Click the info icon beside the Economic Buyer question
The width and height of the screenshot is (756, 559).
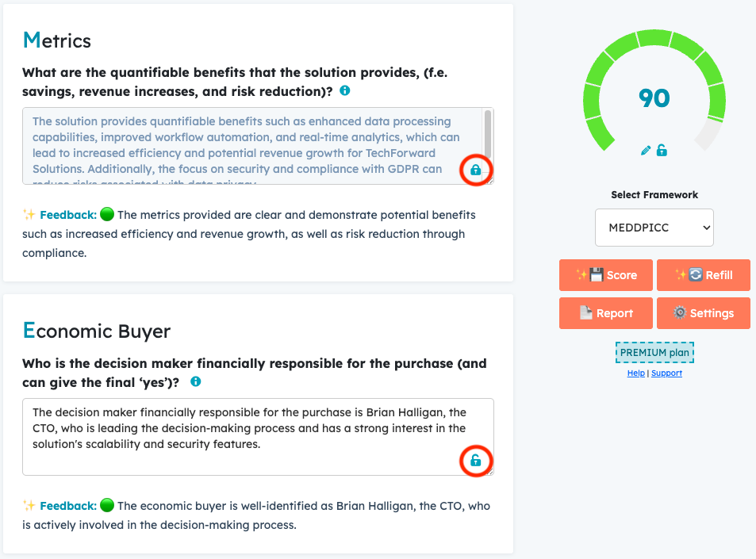click(x=195, y=381)
